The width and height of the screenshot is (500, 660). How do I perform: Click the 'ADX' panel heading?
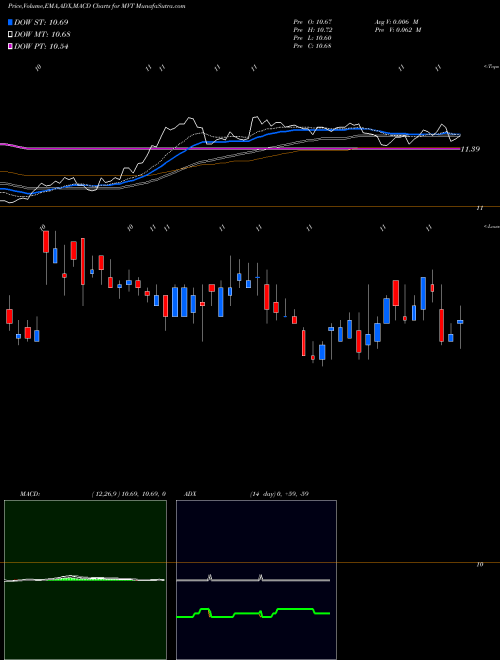[191, 494]
